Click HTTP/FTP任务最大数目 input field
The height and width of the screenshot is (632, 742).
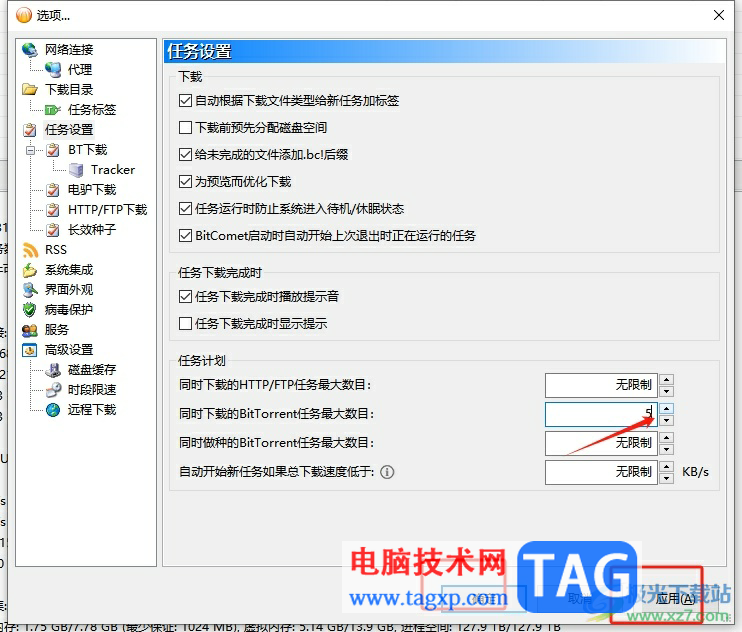(x=601, y=385)
